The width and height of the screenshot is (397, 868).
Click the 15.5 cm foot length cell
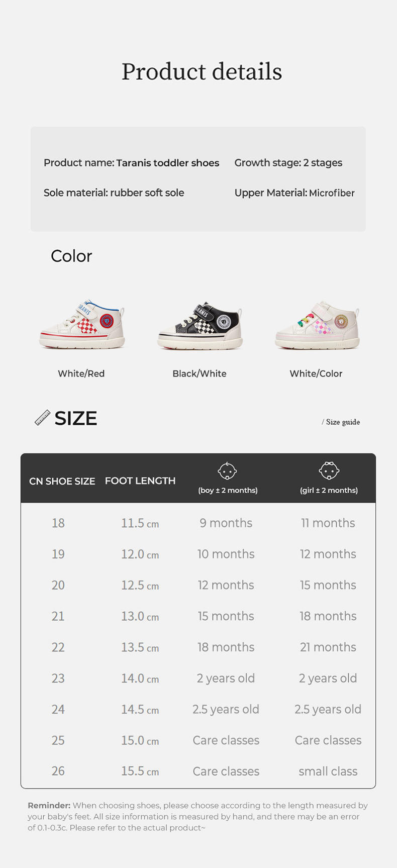pos(140,771)
